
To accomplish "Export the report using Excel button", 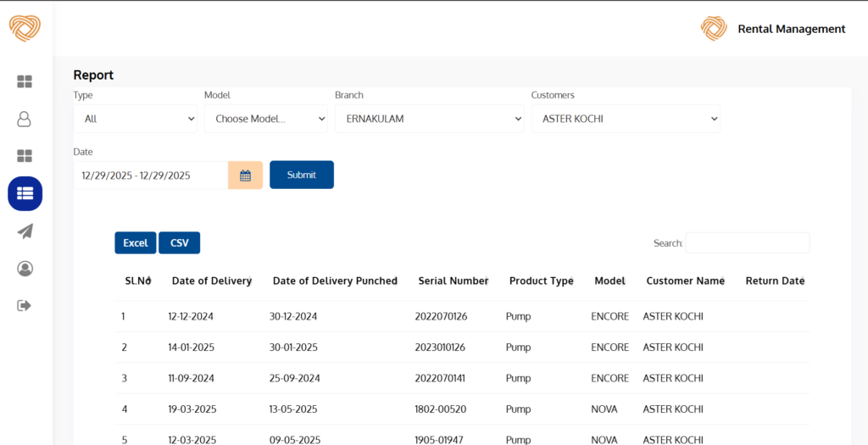I will (x=136, y=243).
